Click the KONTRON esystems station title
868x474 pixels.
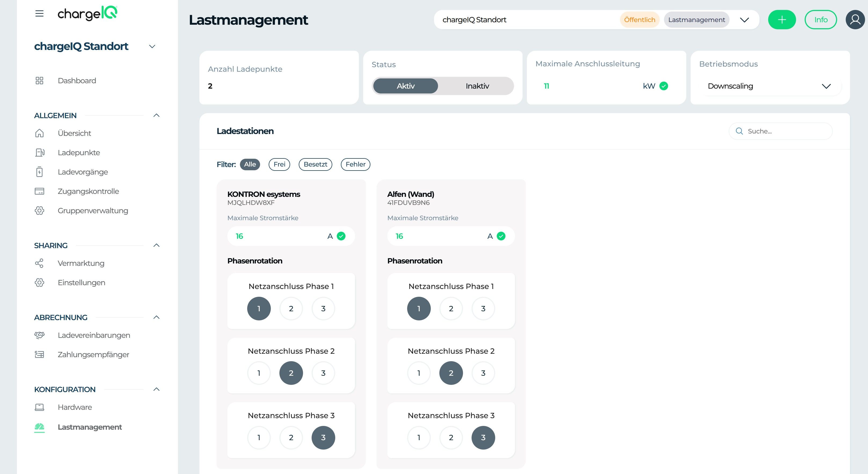point(264,194)
